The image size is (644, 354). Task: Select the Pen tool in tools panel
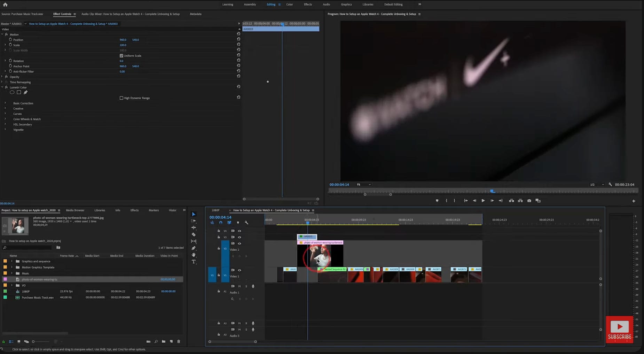194,248
